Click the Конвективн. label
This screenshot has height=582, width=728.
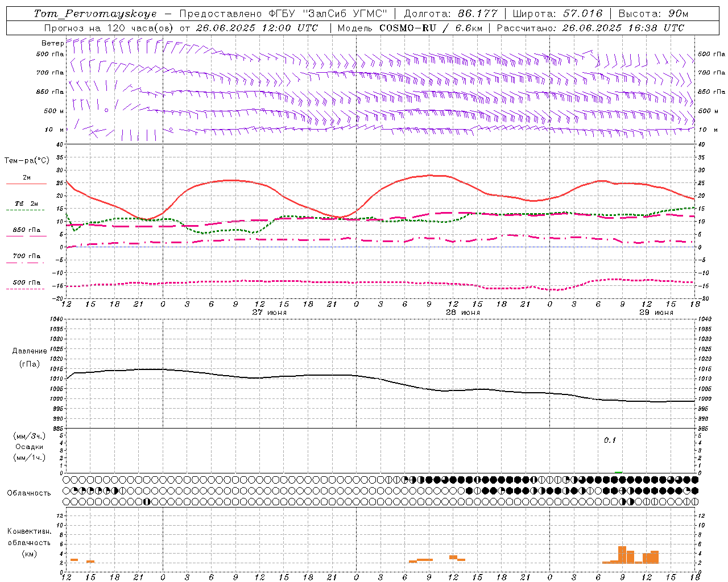coord(30,531)
